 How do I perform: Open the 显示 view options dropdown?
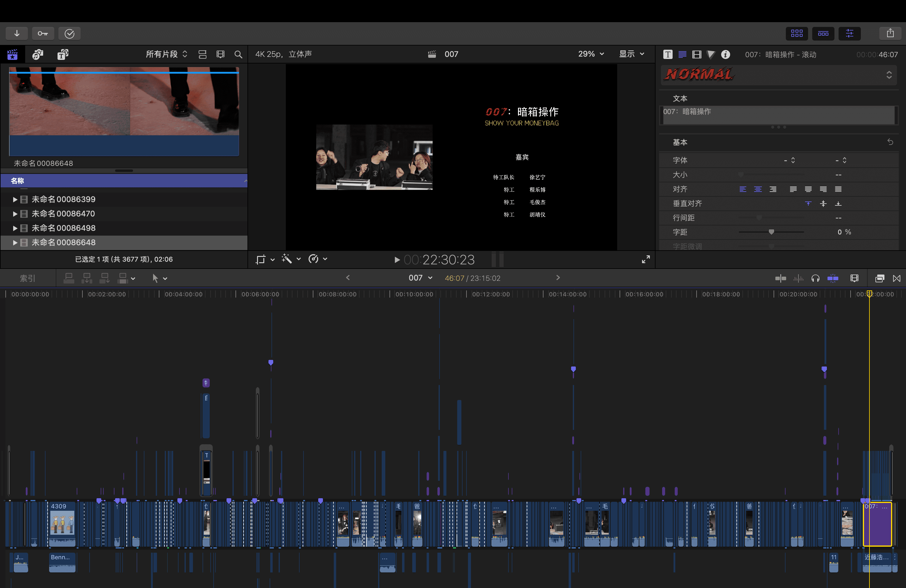(x=632, y=54)
